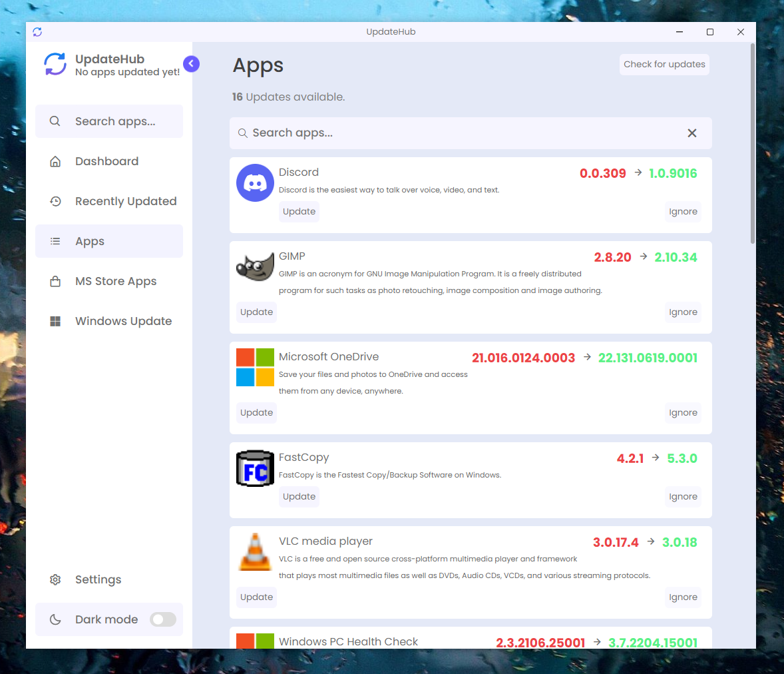Click the magnifier icon in the sidebar search
Viewport: 784px width, 674px height.
(55, 121)
